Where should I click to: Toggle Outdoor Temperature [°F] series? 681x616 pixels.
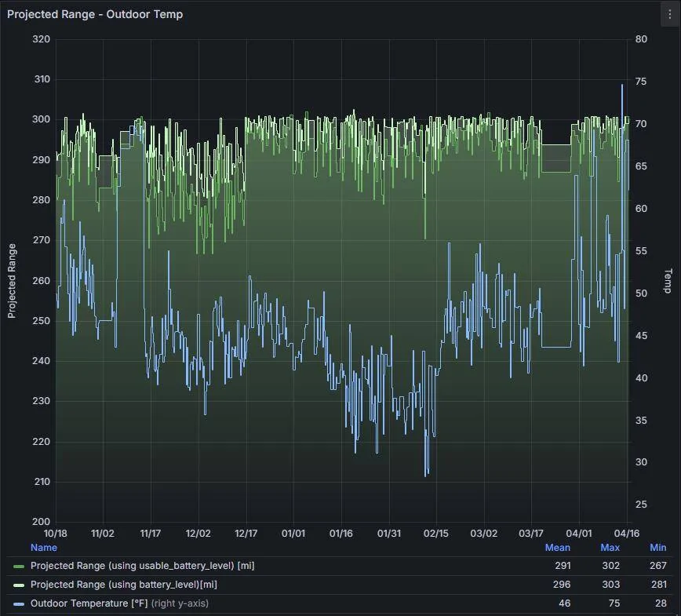[x=89, y=603]
